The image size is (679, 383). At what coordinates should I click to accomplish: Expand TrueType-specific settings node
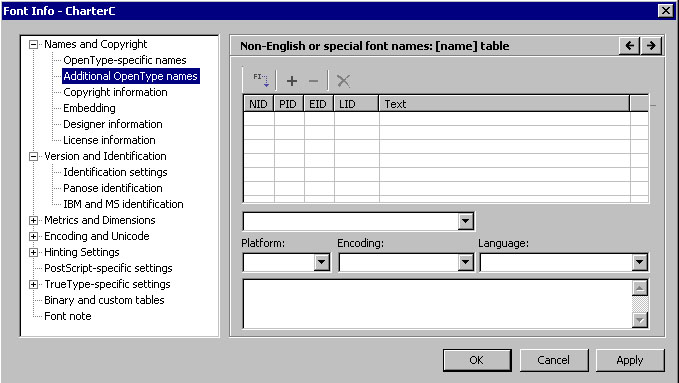pyautogui.click(x=33, y=284)
